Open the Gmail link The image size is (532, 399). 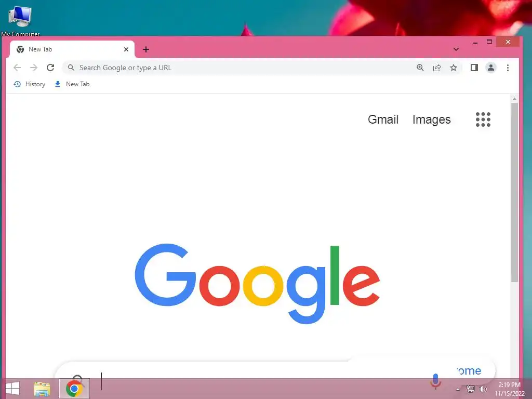click(x=383, y=119)
